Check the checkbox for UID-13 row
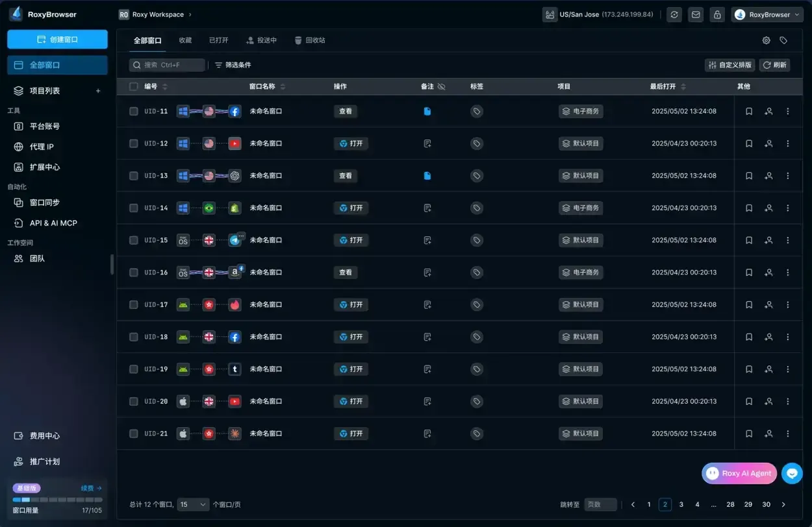Screen dimensions: 812x527 click(134, 176)
